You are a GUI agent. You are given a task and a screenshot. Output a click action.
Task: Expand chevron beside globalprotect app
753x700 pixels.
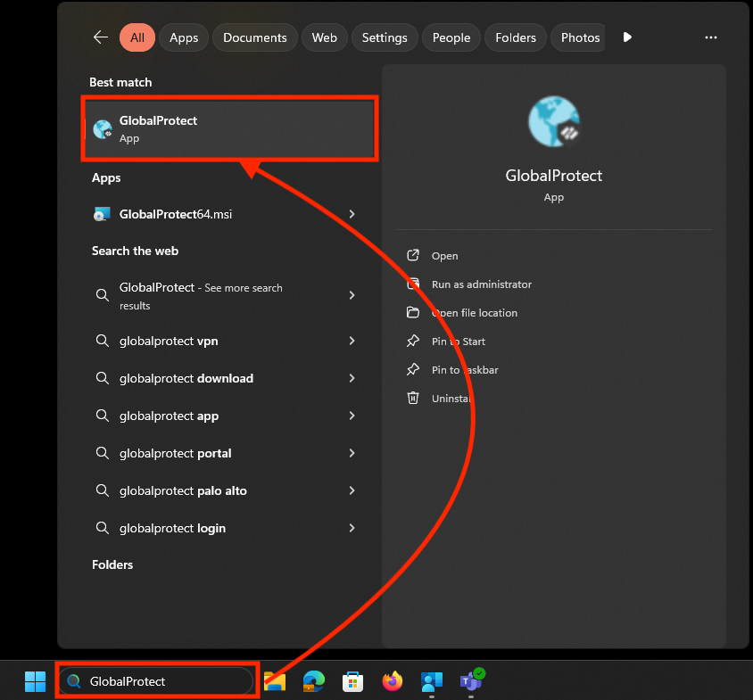[352, 416]
